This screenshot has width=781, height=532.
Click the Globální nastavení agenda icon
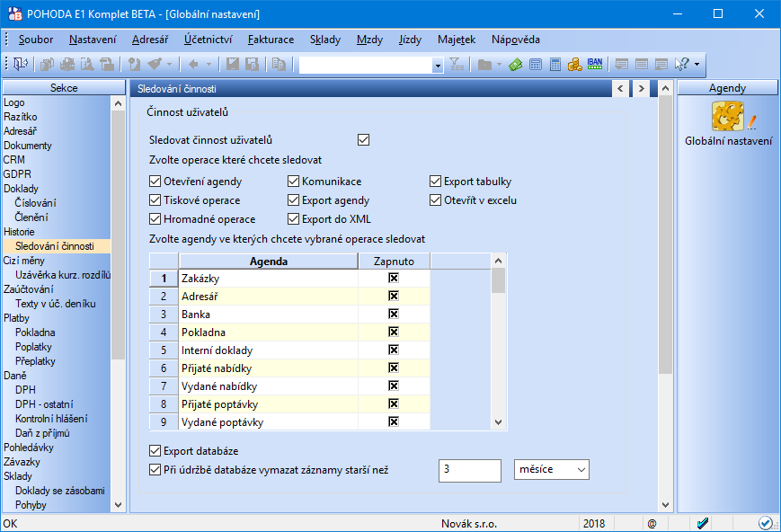click(x=728, y=116)
